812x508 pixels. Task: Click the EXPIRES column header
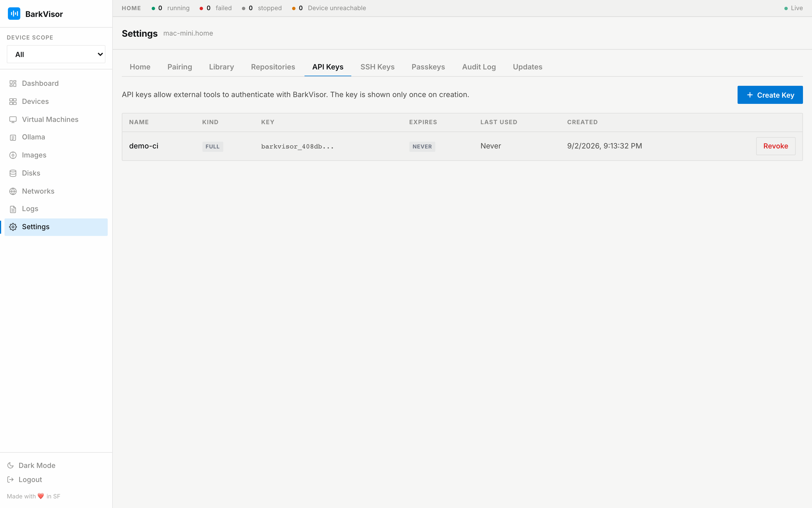coord(423,122)
